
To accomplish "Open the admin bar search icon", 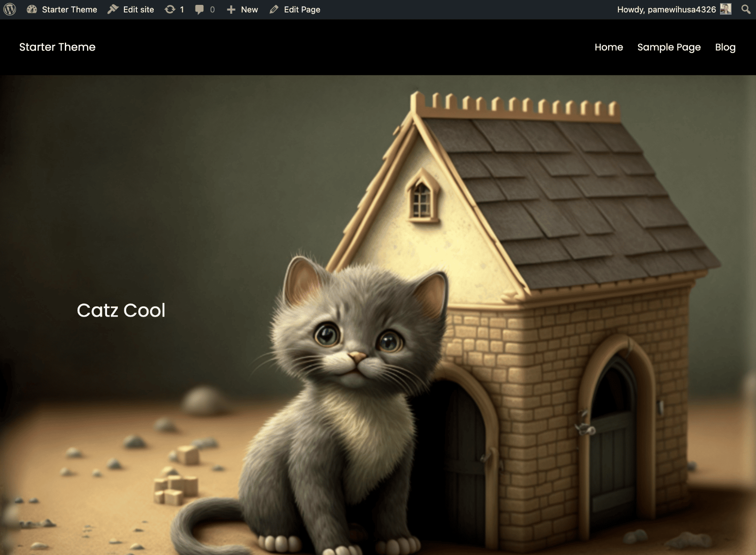I will (746, 9).
